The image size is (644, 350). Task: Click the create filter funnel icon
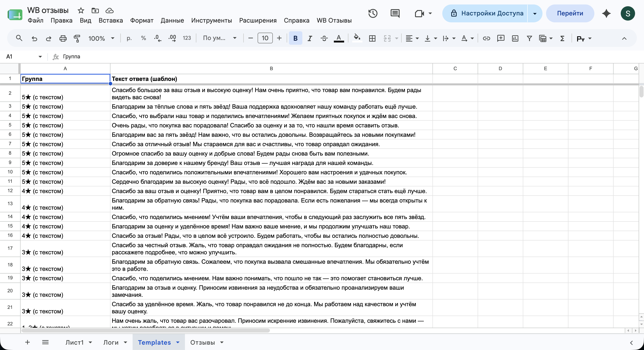(x=529, y=38)
